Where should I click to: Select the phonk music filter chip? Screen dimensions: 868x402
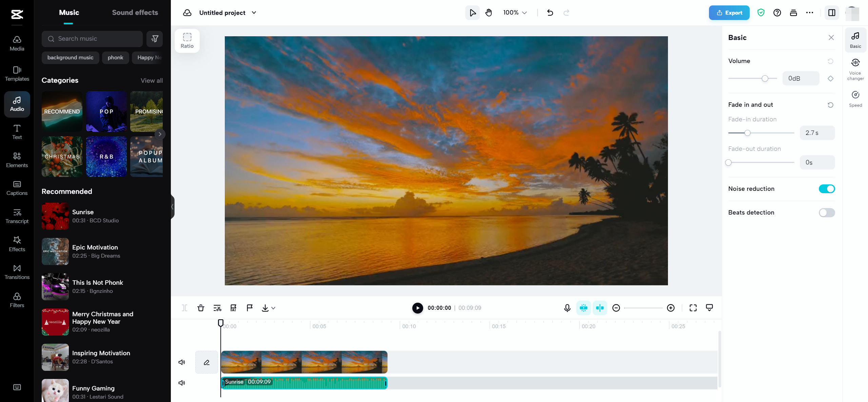tap(115, 57)
